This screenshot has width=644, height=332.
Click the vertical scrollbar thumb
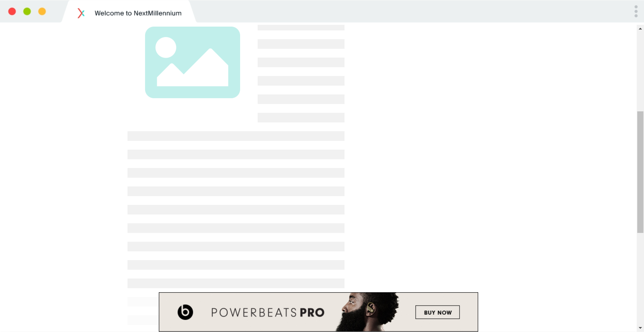(x=640, y=172)
